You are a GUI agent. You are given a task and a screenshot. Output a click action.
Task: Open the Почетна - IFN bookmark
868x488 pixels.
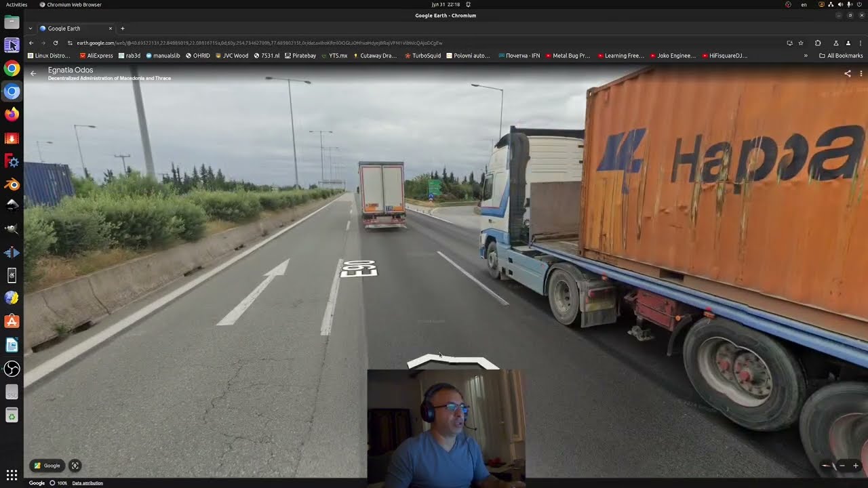519,56
